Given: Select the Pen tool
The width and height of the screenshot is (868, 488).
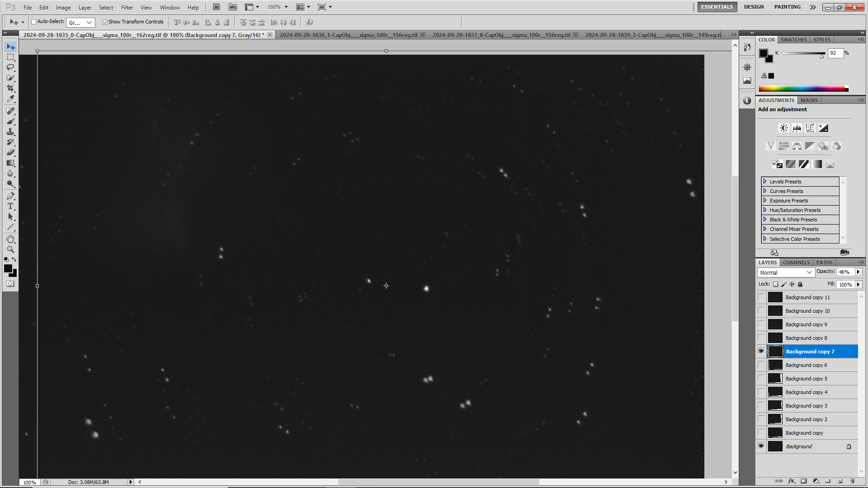Looking at the screenshot, I should pyautogui.click(x=10, y=196).
